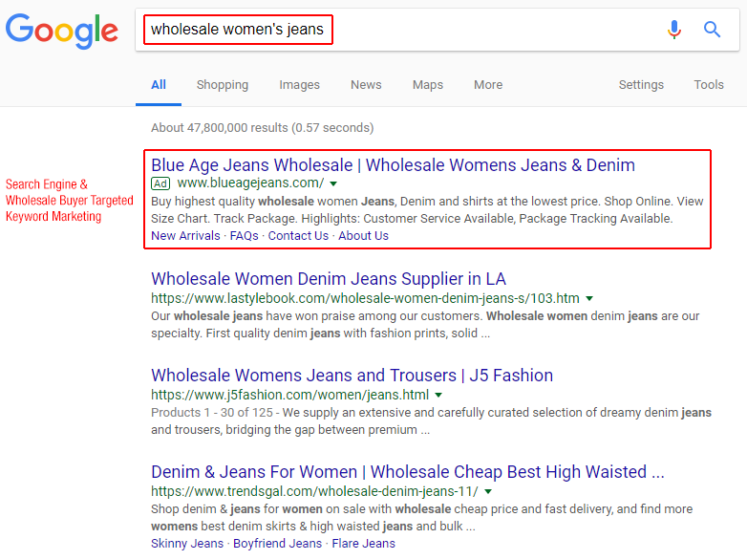Viewport: 747px width, 560px height.
Task: Open the Wholesale Womens Jeans and Trousers J5 Fashion result
Action: (352, 376)
